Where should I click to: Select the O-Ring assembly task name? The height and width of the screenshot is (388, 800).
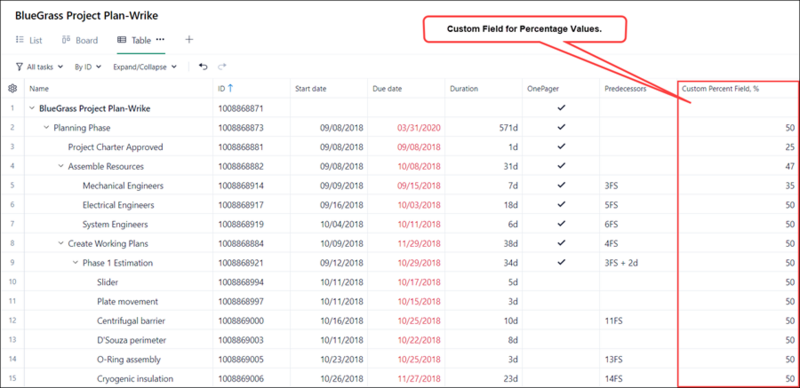point(129,359)
